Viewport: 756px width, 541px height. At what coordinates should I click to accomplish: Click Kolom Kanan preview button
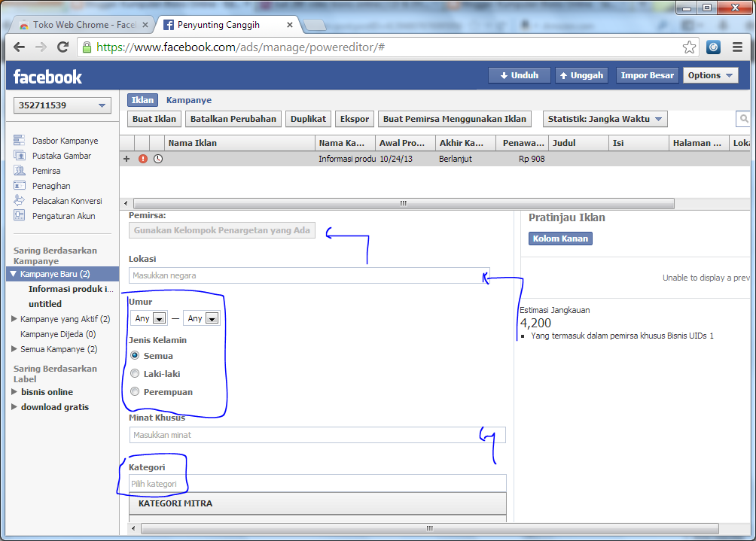pos(560,239)
